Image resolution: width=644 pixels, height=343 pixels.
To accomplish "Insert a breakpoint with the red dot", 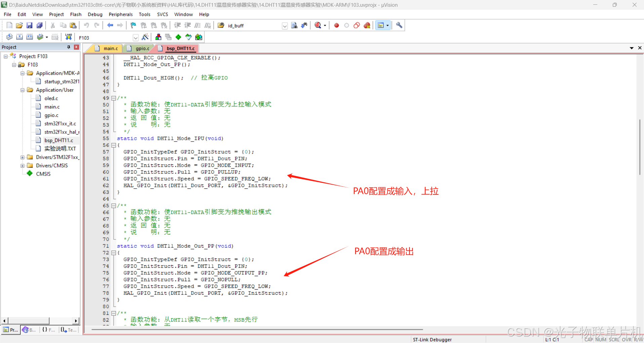I will coord(336,25).
